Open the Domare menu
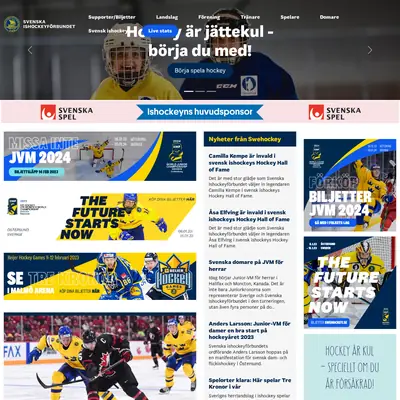The image size is (400, 400). tap(329, 17)
